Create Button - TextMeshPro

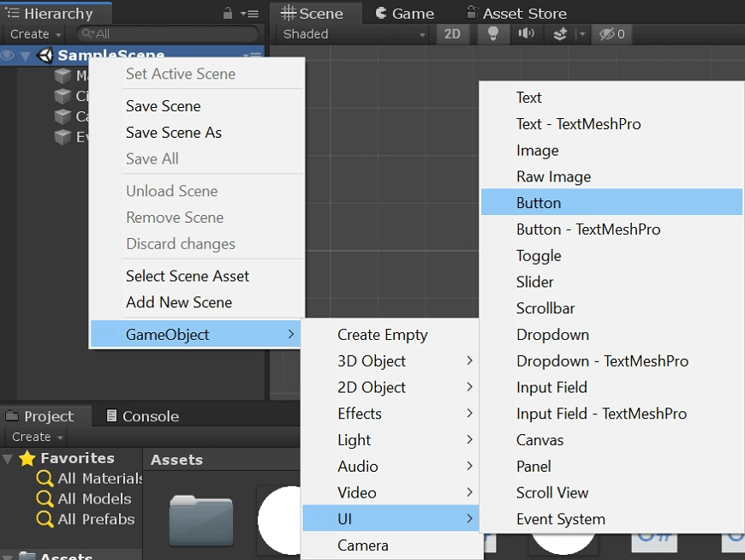[612, 229]
